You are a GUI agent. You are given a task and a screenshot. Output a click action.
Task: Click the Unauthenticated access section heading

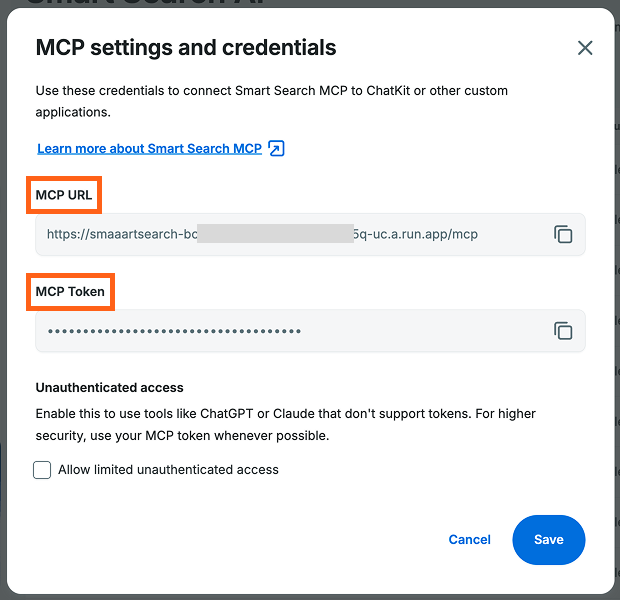tap(110, 387)
